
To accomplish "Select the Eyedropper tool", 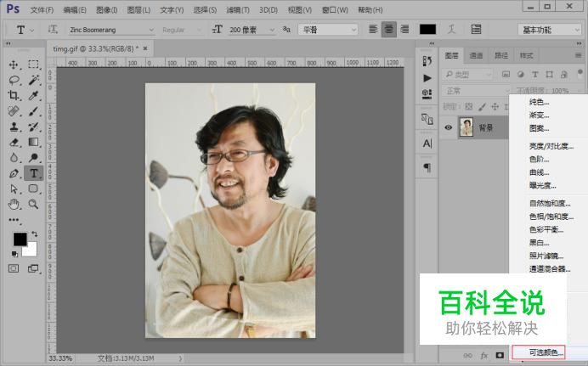I will [33, 95].
